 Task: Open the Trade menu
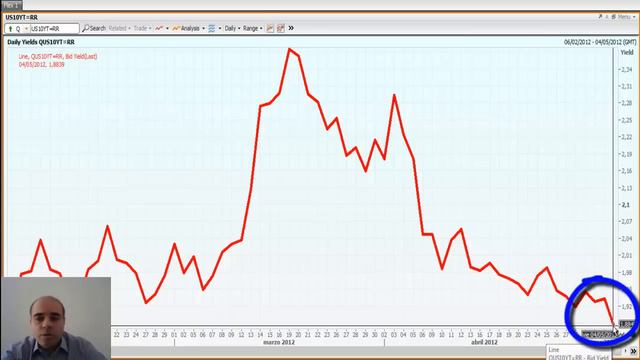coord(142,28)
